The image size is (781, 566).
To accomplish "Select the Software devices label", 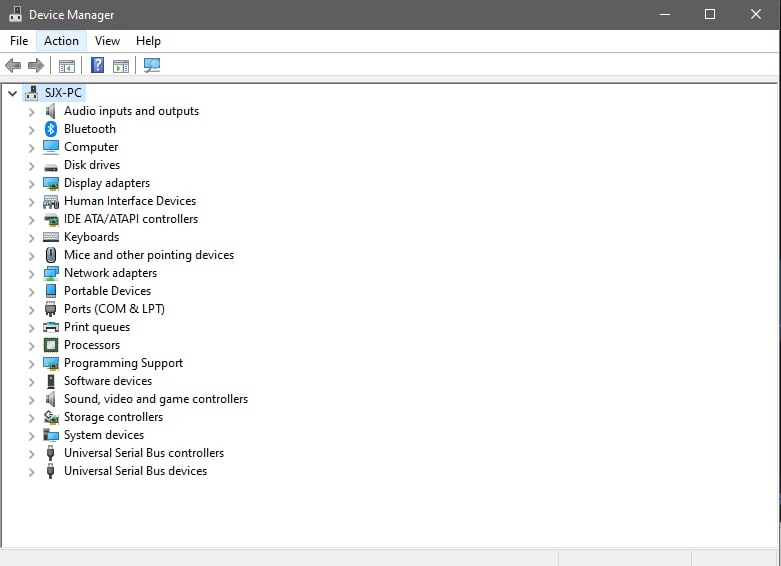I will click(x=108, y=381).
